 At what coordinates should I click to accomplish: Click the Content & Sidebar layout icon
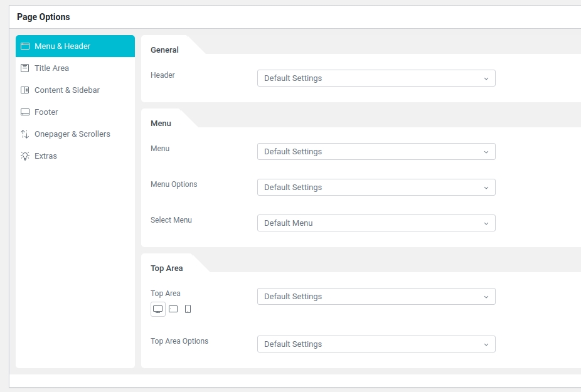(25, 90)
